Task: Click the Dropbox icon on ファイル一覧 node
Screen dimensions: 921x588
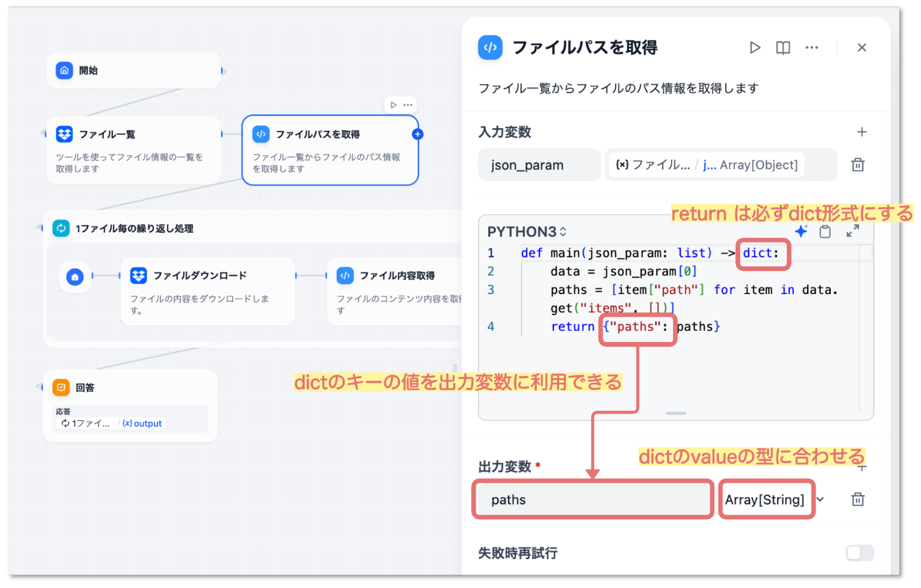Action: pyautogui.click(x=64, y=134)
